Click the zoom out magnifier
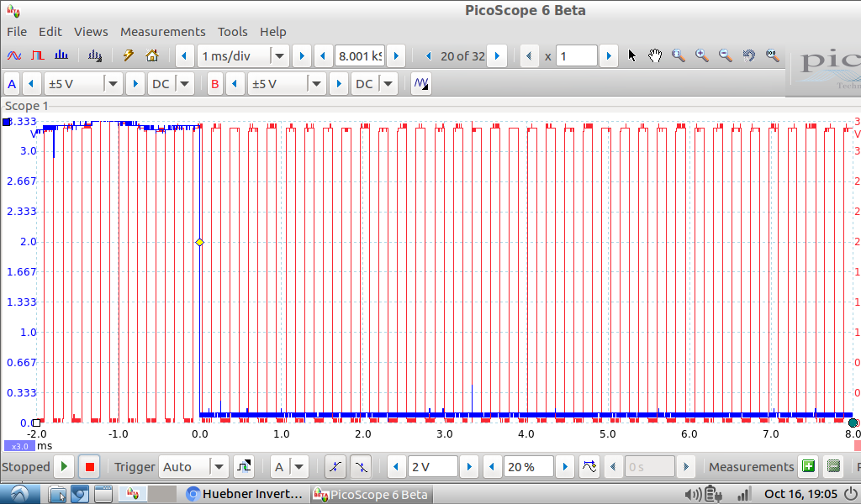 pyautogui.click(x=725, y=56)
